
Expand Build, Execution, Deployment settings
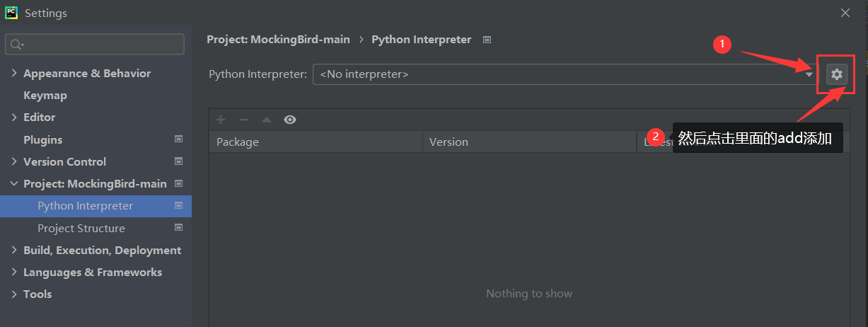[15, 251]
